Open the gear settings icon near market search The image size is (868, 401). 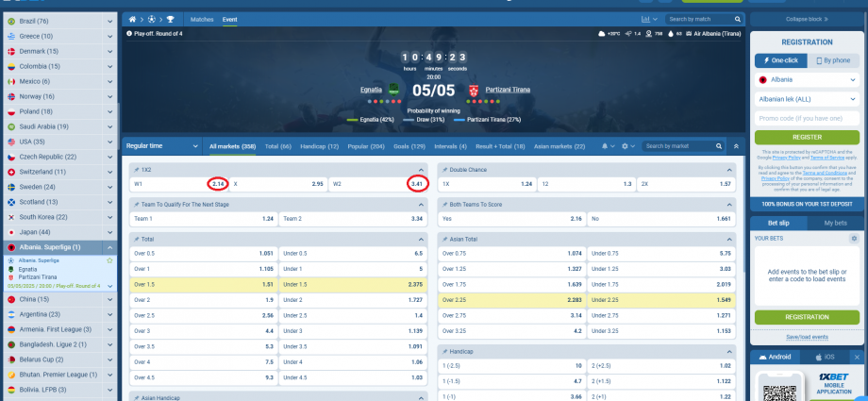click(627, 146)
